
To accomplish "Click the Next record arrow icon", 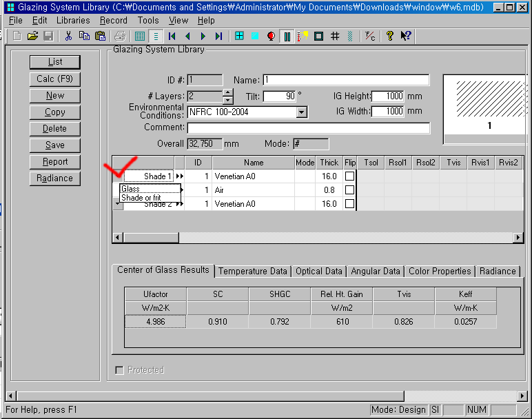I will click(203, 36).
